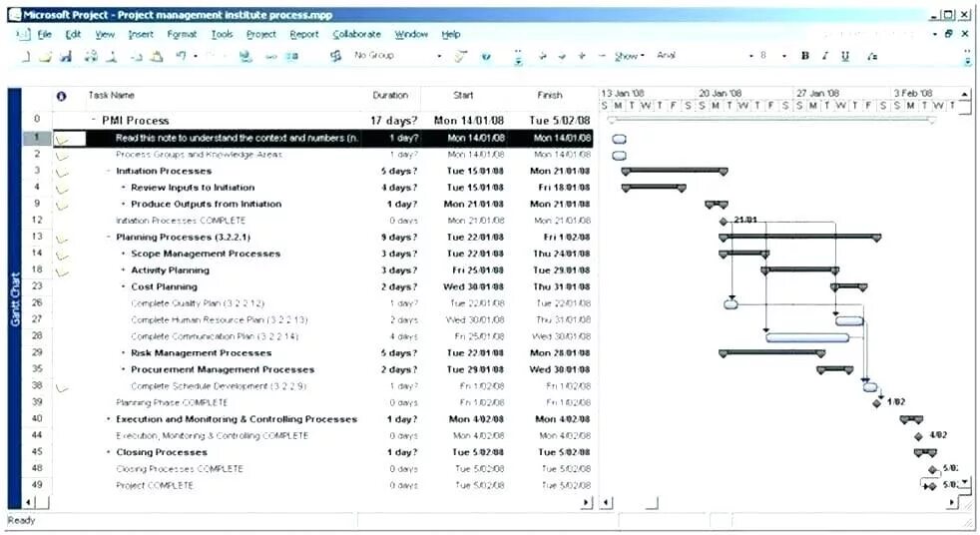
Task: Expand Scope Management Processes subtasks
Action: (123, 254)
